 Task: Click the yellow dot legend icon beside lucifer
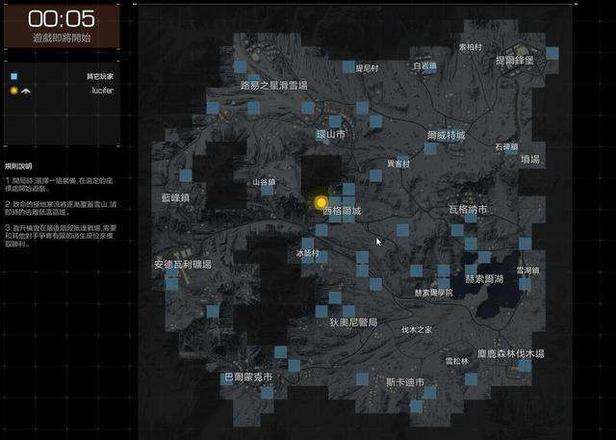tap(14, 91)
